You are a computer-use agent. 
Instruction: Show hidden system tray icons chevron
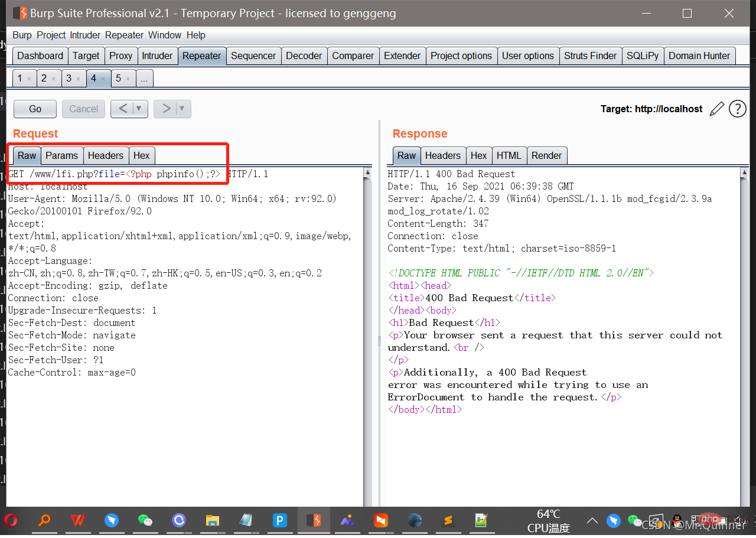click(592, 521)
